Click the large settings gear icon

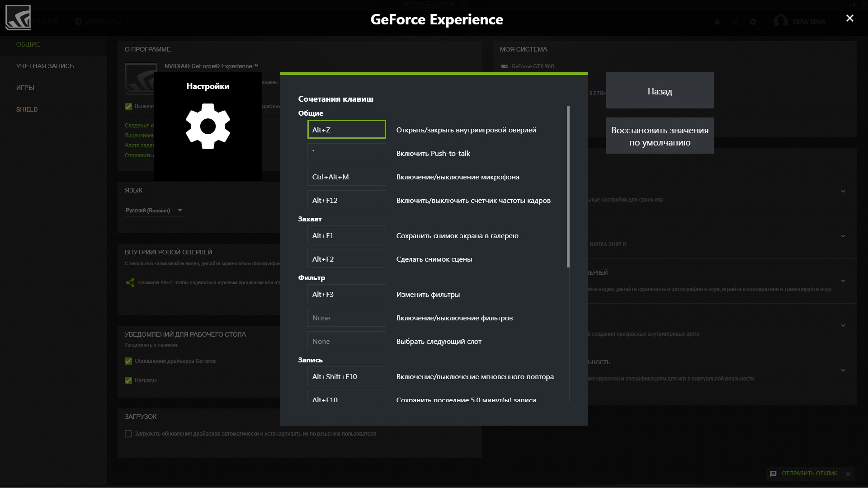pyautogui.click(x=208, y=126)
